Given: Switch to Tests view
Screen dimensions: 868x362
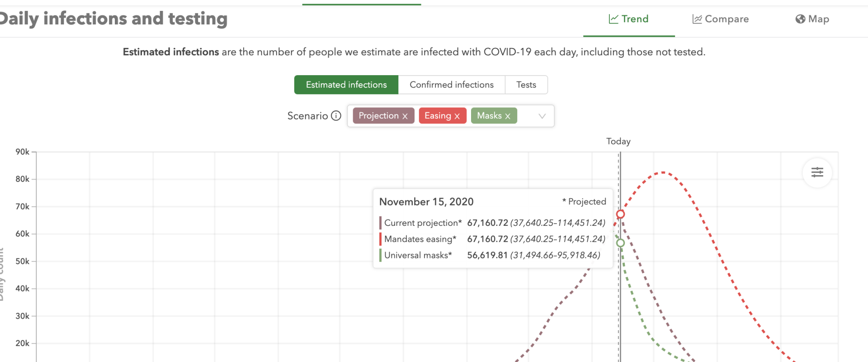Looking at the screenshot, I should coord(526,85).
